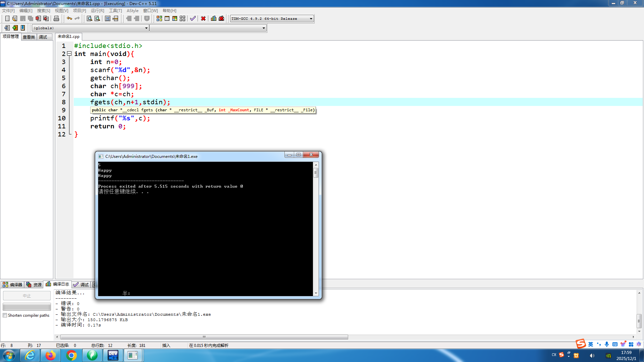Open the empty members dropdown beside globals
The height and width of the screenshot is (362, 644).
pos(264,28)
